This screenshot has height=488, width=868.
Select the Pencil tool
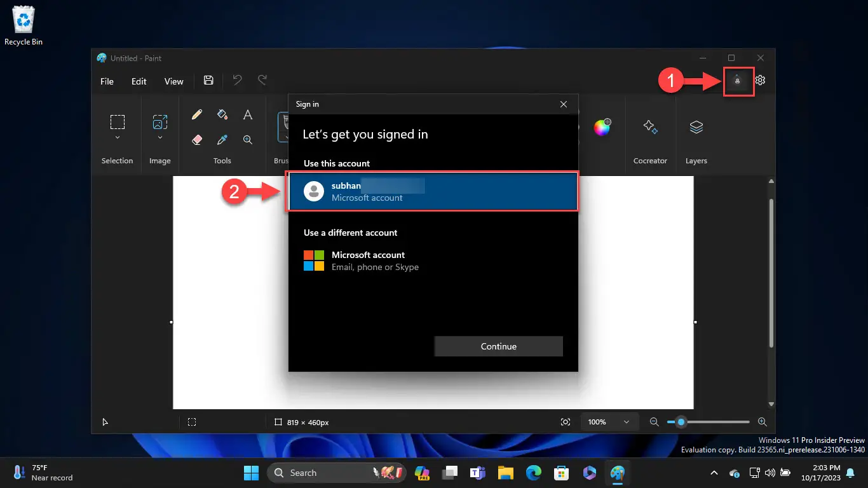tap(197, 115)
